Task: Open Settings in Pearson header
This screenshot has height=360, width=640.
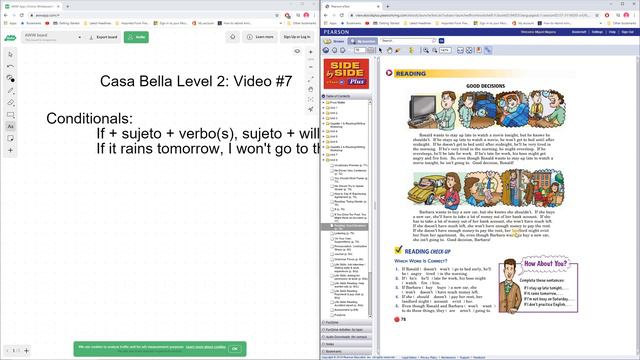Action: coord(597,32)
